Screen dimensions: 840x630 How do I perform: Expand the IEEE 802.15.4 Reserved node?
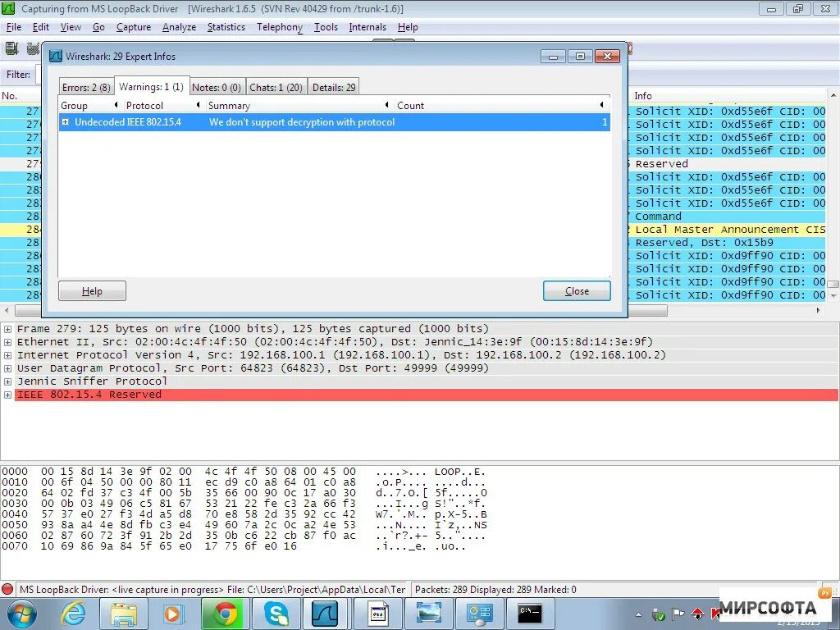pyautogui.click(x=7, y=395)
